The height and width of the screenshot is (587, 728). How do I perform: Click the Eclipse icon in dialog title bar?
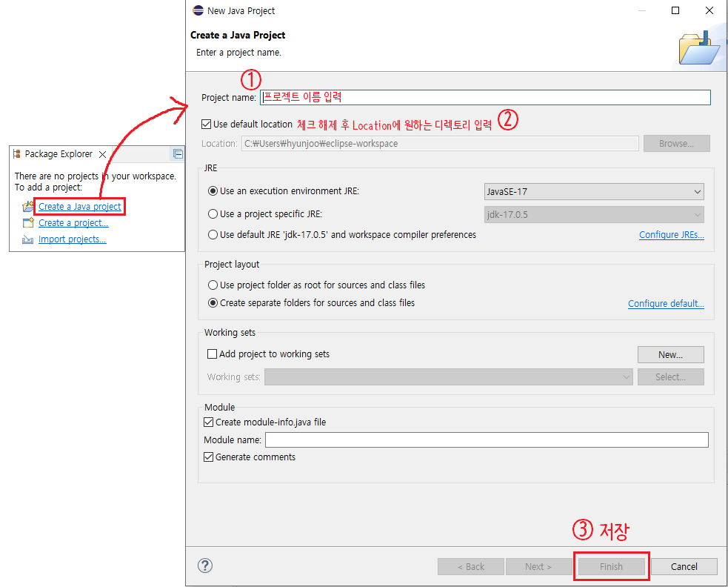(198, 10)
